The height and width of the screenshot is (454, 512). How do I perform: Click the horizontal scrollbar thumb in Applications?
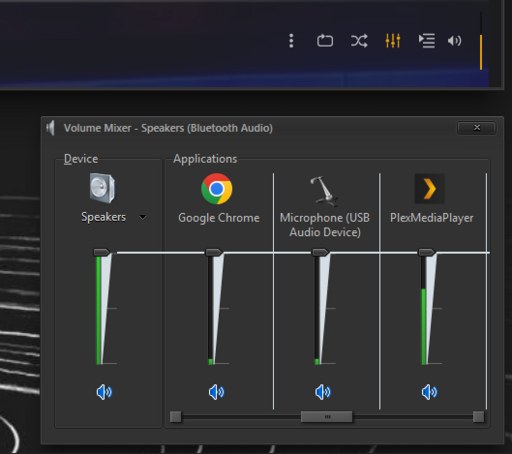pos(327,417)
